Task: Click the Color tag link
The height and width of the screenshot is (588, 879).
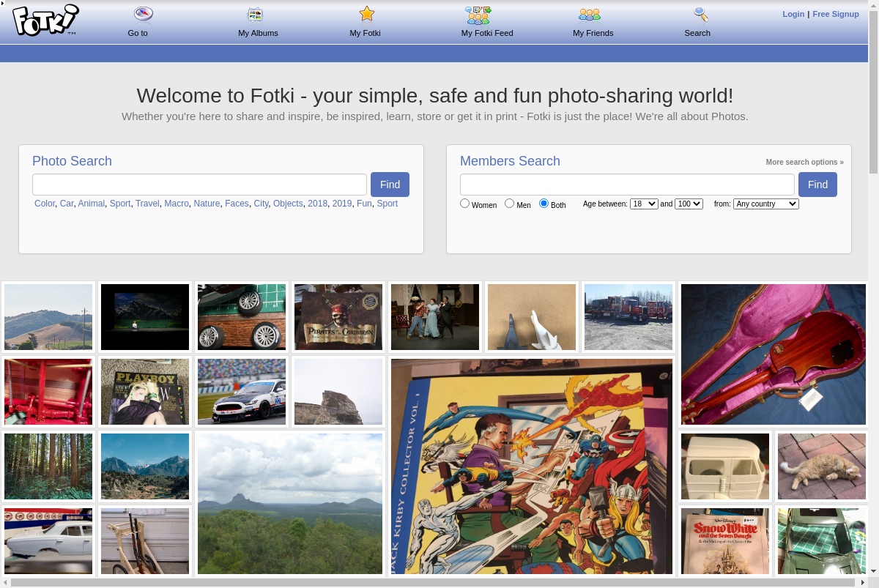Action: 45,204
